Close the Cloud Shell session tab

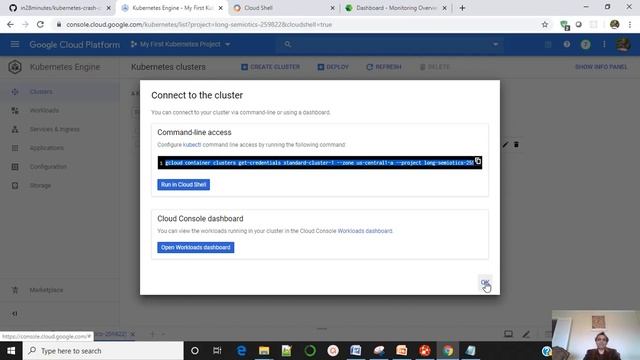(132, 334)
